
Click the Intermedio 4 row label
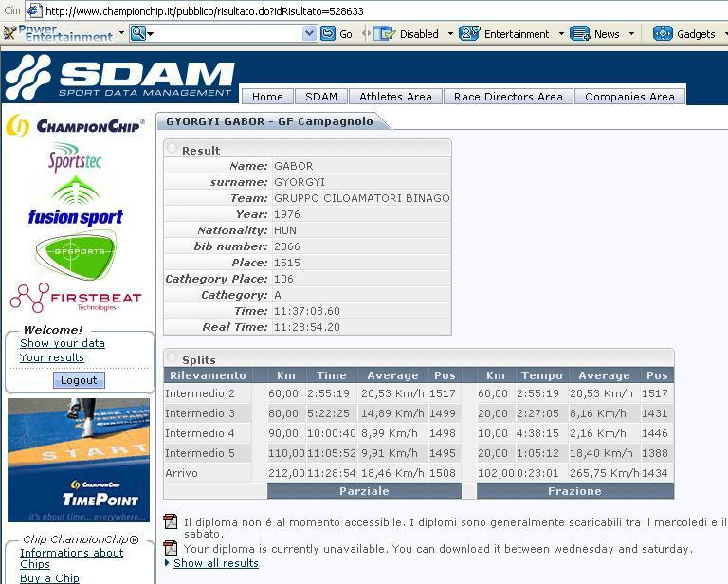point(200,433)
